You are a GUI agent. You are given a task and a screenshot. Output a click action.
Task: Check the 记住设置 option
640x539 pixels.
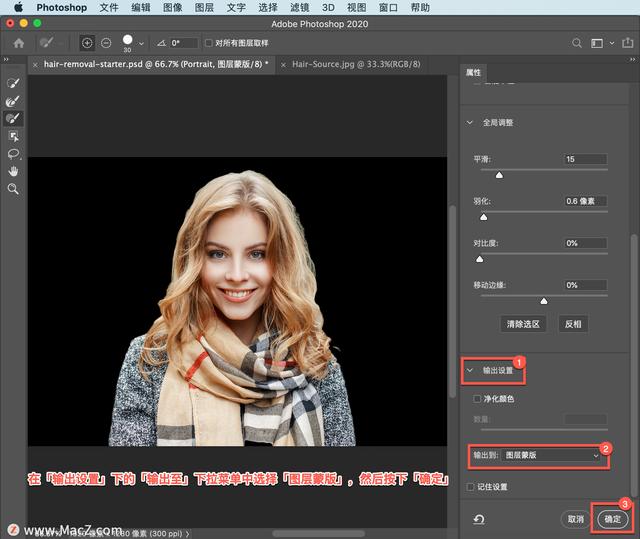point(471,487)
